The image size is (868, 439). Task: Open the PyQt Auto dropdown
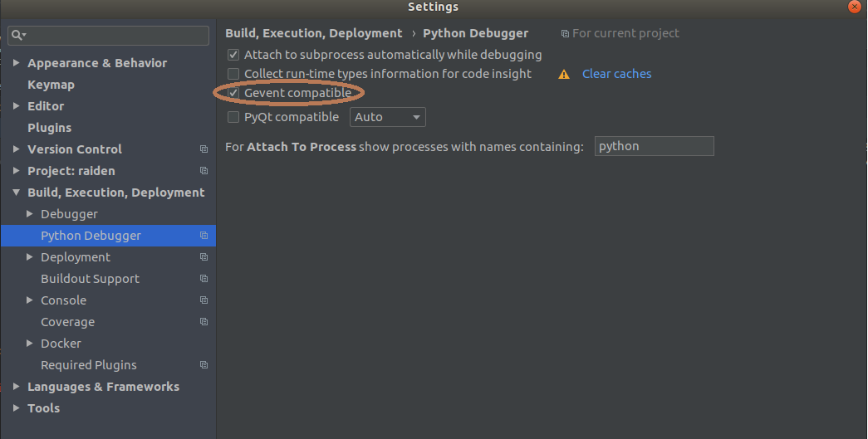click(388, 117)
